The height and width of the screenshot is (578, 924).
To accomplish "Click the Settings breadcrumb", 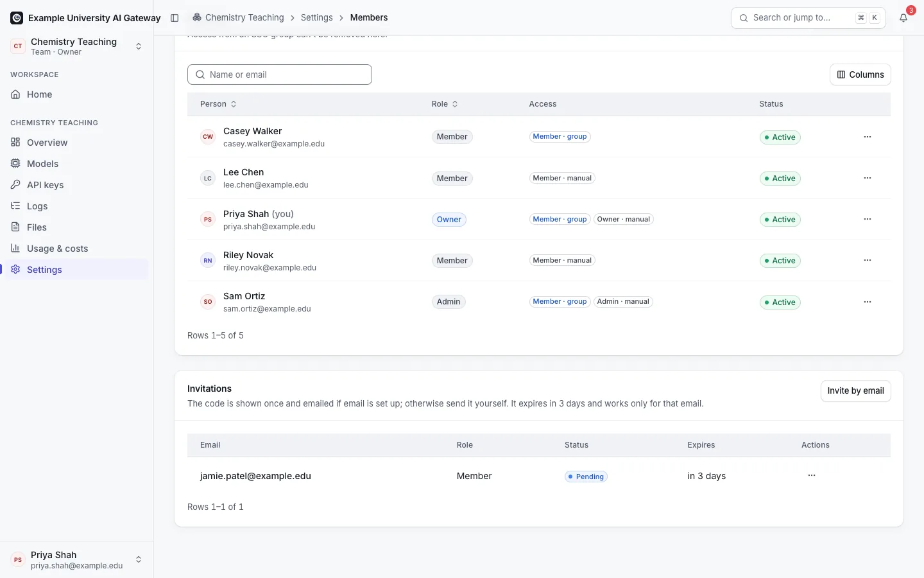I will coord(316,18).
